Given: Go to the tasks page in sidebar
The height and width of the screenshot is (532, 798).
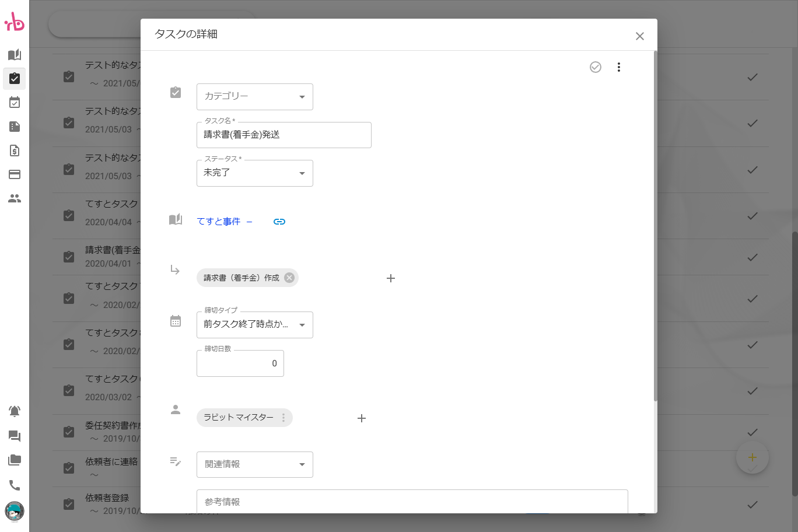Looking at the screenshot, I should (x=15, y=78).
